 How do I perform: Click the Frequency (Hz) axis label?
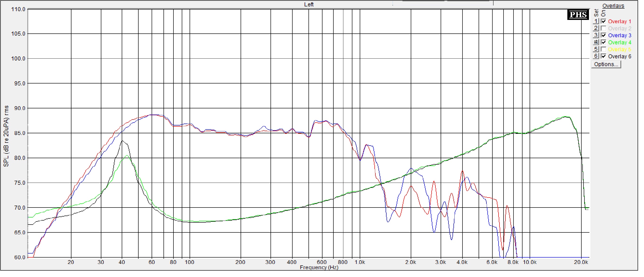tap(319, 268)
